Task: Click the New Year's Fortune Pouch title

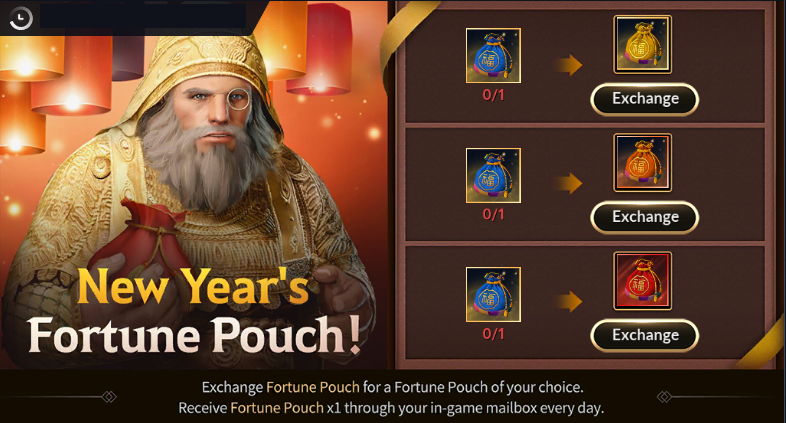Action: [193, 310]
